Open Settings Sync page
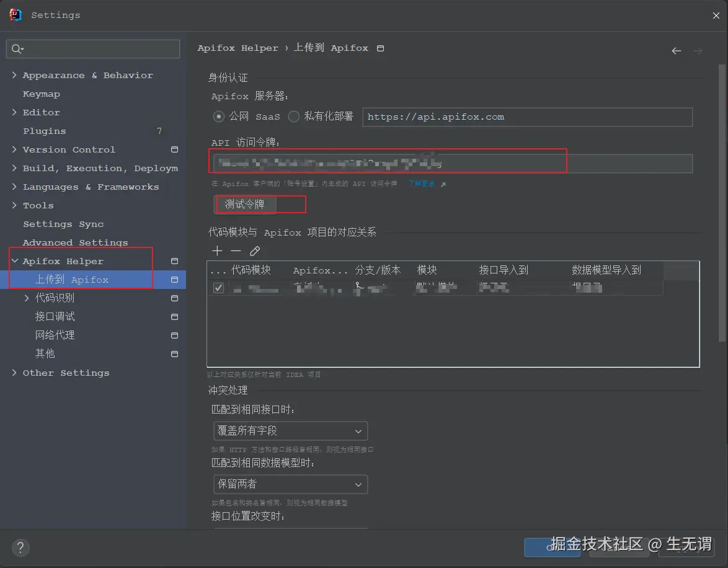 click(63, 224)
